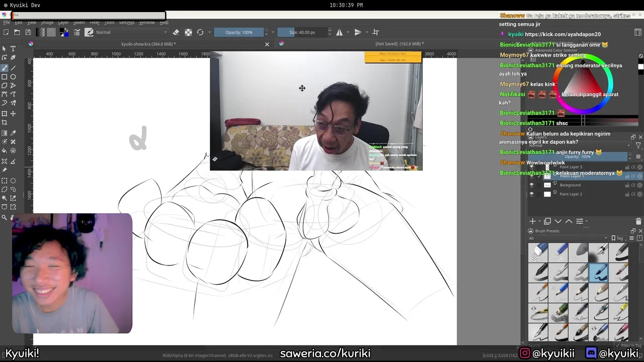Viewport: 644px width, 362px height.
Task: Select the Fill bucket tool
Action: 5,150
